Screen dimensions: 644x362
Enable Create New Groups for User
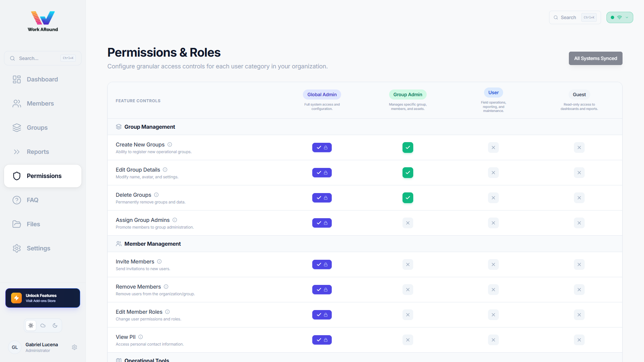(493, 147)
